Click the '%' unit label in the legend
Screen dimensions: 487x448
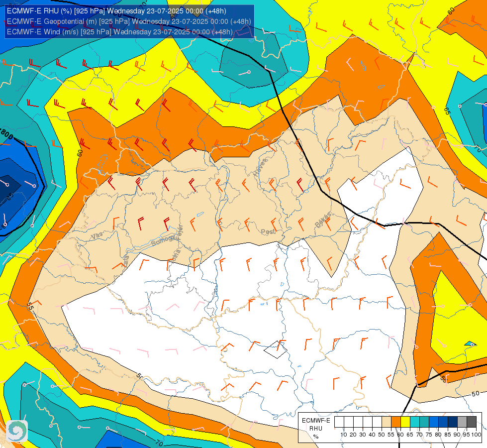point(315,437)
